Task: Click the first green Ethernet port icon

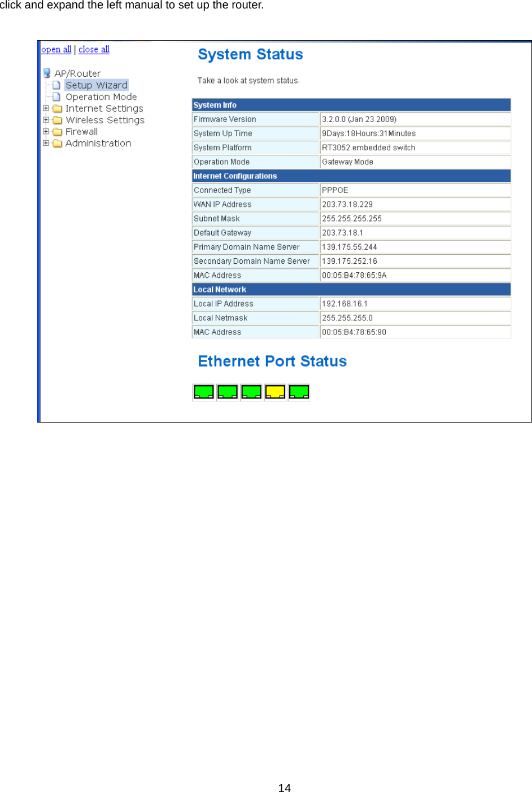Action: tap(203, 392)
